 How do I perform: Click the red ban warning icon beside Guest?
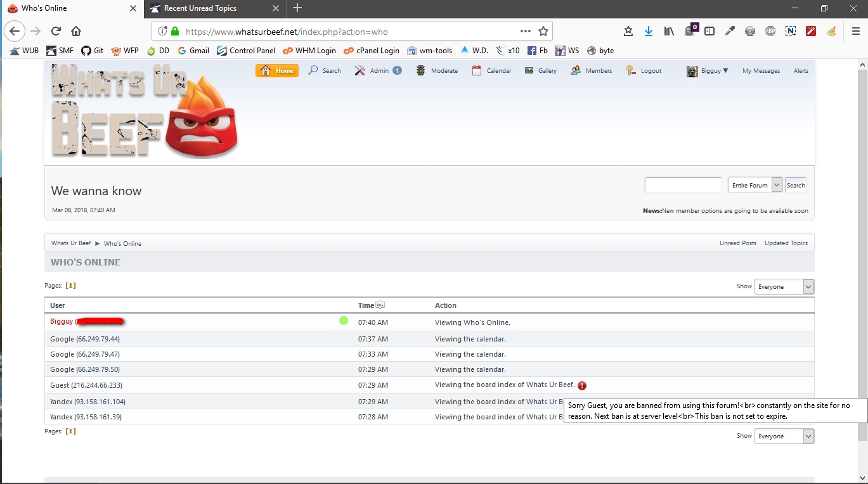pos(582,385)
